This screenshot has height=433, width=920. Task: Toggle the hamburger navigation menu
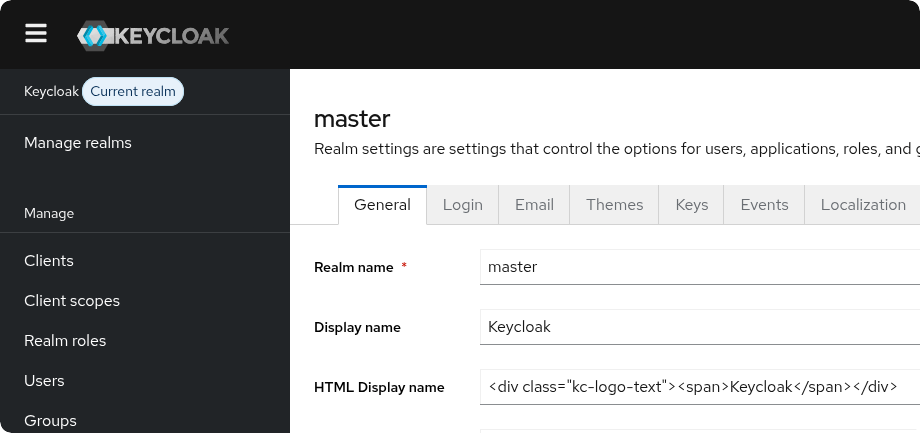[36, 34]
